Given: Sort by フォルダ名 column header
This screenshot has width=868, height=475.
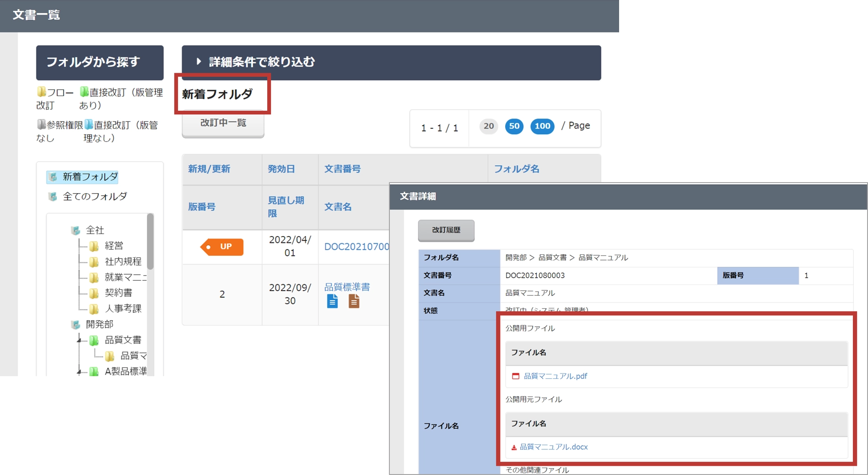Looking at the screenshot, I should pos(517,169).
